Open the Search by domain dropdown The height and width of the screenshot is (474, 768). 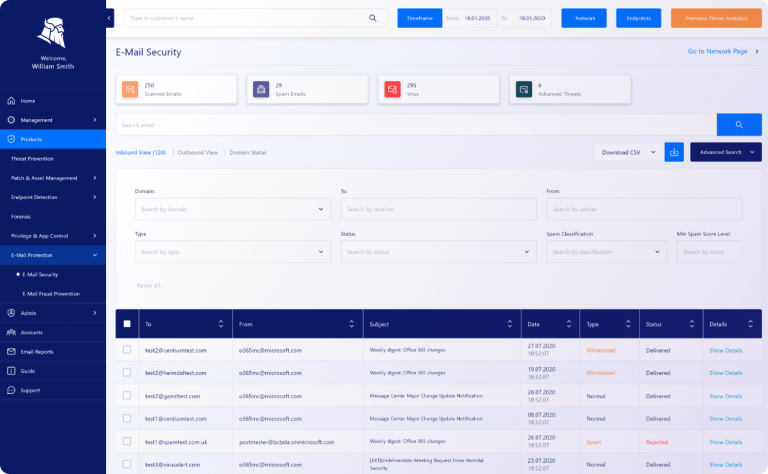(x=232, y=209)
